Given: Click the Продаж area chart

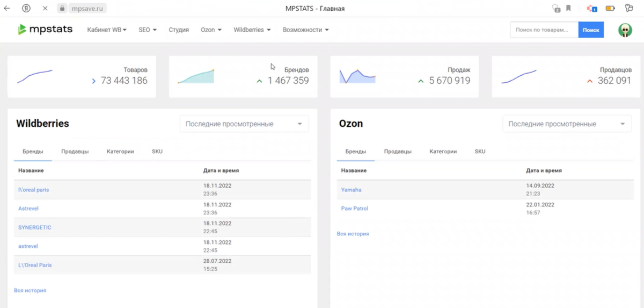Looking at the screenshot, I should (357, 76).
